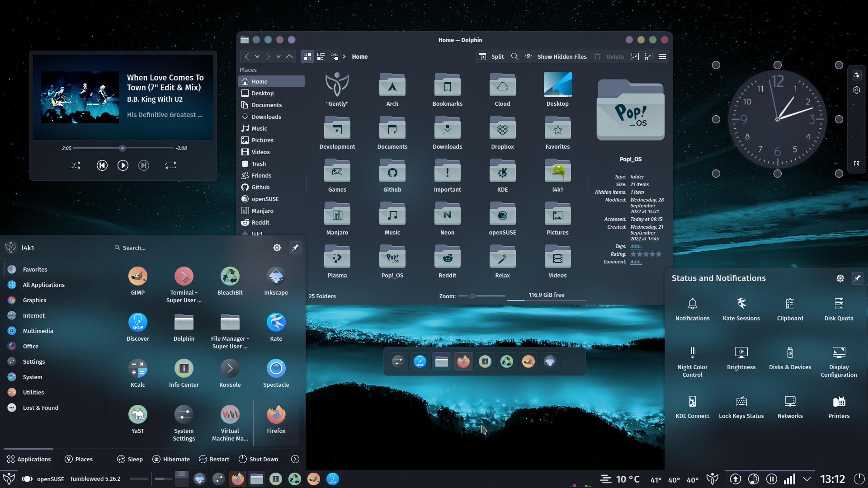
Task: Pin the application launcher open
Action: pos(295,248)
